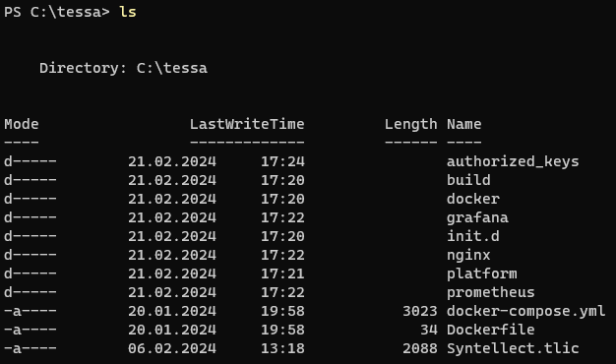Click the typed ls command
Viewport: 616px width, 364px height.
[128, 12]
